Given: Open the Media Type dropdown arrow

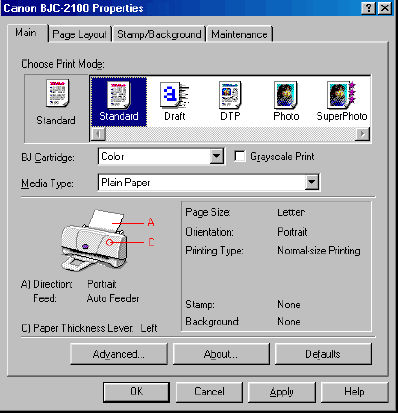Looking at the screenshot, I should pyautogui.click(x=312, y=182).
